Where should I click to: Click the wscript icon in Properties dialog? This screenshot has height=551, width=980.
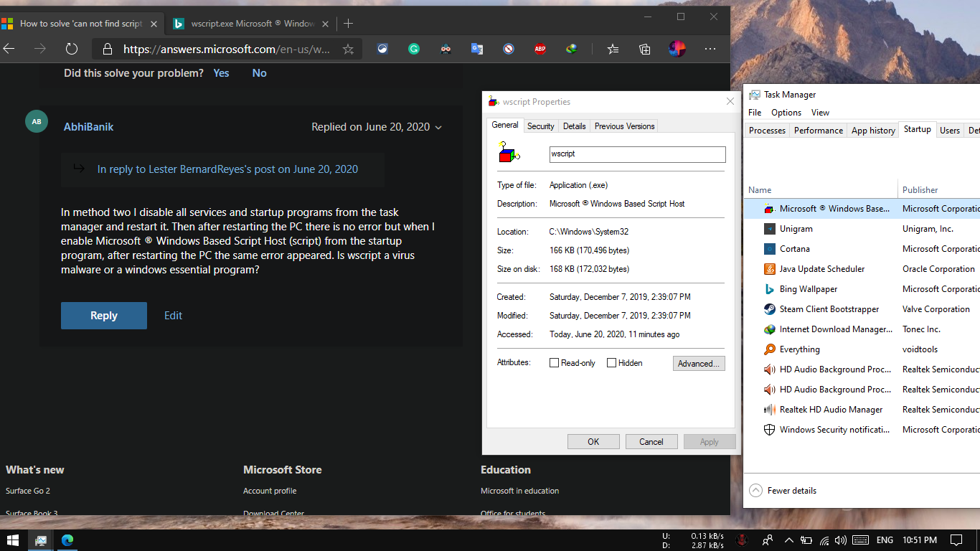point(509,153)
